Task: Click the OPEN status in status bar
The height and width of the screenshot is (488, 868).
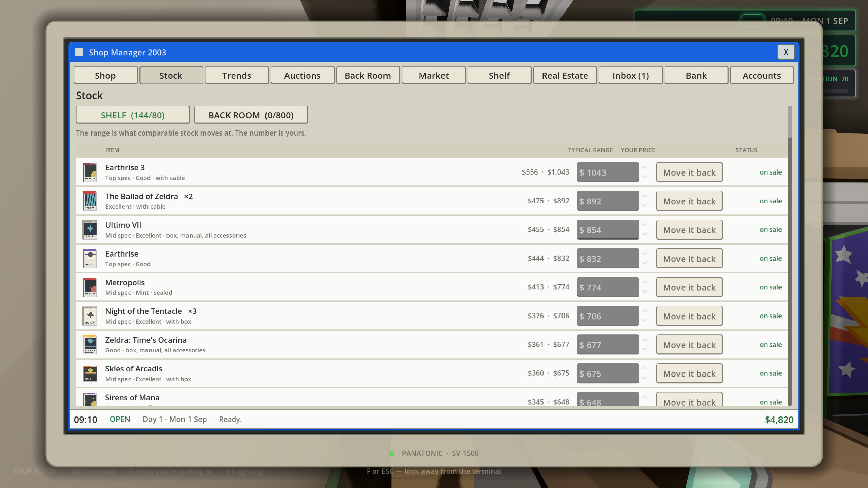Action: pyautogui.click(x=120, y=419)
